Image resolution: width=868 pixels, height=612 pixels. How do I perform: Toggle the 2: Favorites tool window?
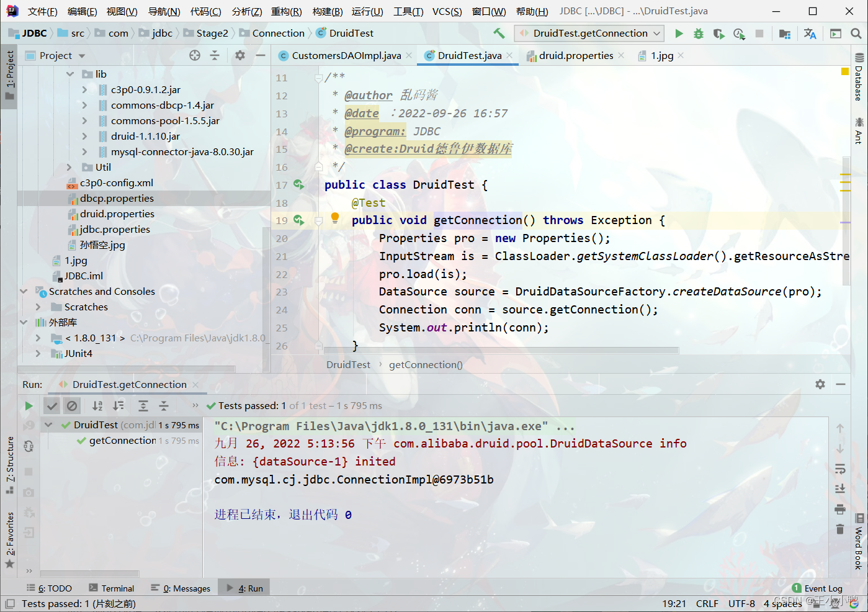[9, 540]
